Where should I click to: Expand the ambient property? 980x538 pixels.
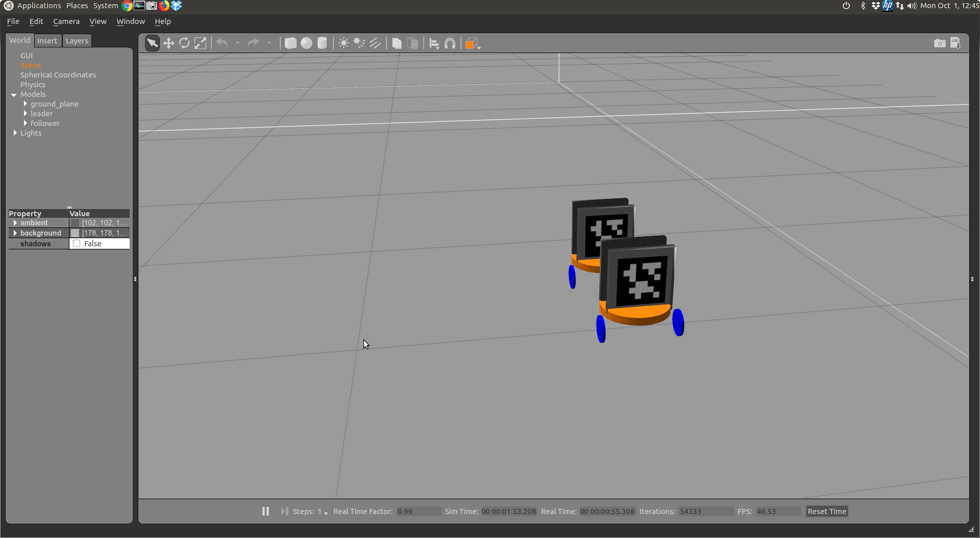click(x=15, y=223)
